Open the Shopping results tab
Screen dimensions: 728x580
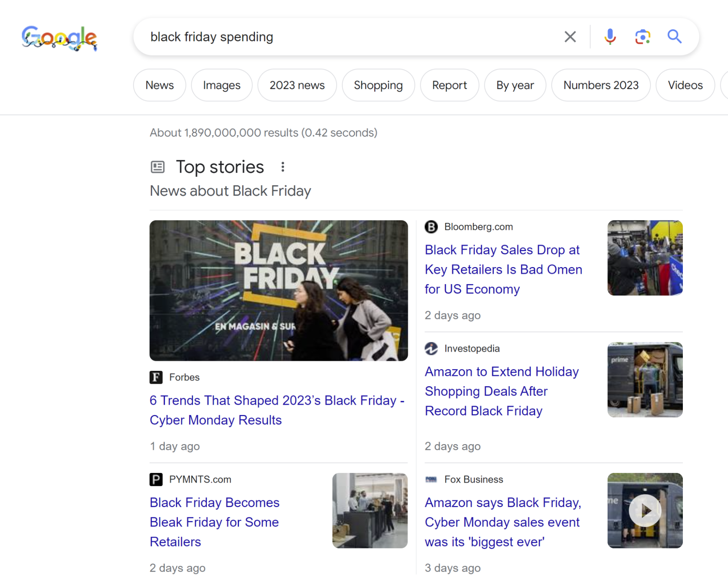pos(378,85)
